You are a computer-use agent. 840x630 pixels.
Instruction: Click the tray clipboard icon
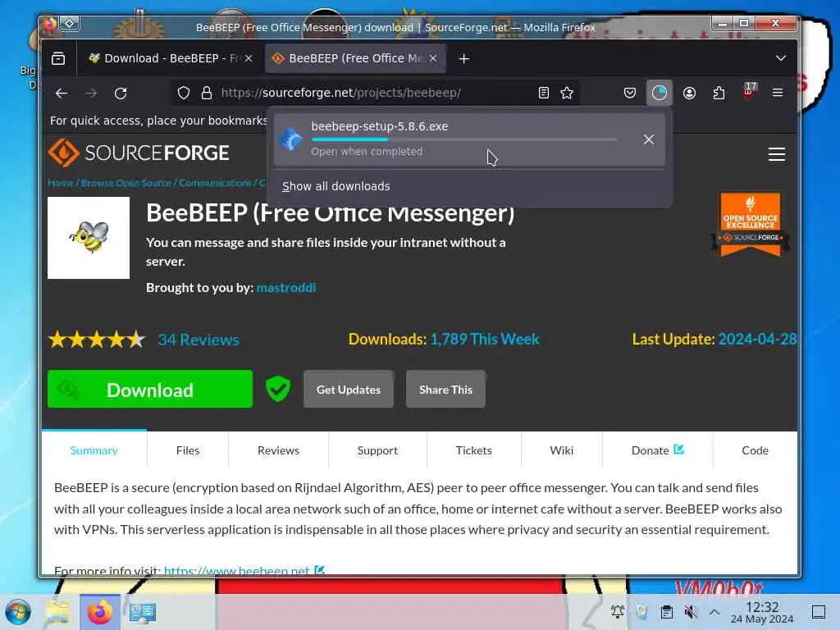[666, 612]
